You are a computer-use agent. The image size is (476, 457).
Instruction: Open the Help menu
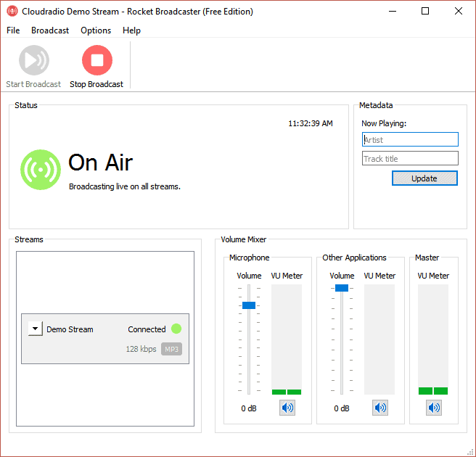point(131,30)
